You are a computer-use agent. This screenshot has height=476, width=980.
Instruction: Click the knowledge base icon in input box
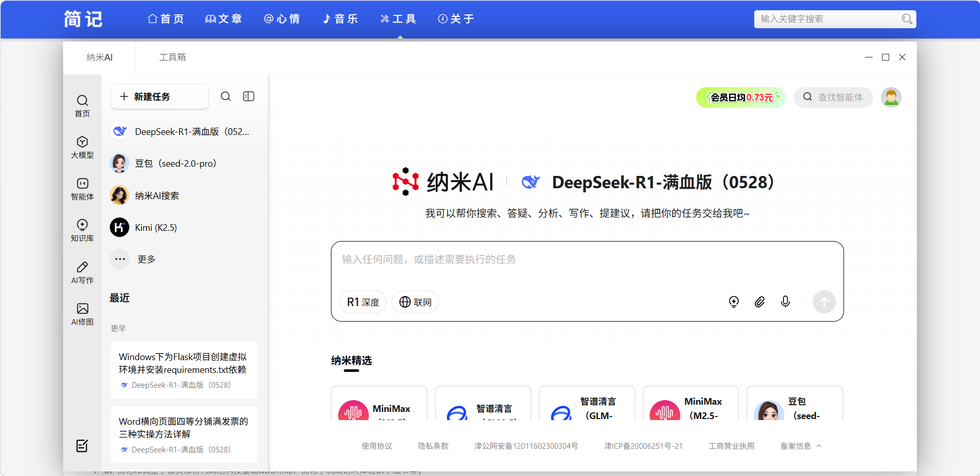coord(734,302)
